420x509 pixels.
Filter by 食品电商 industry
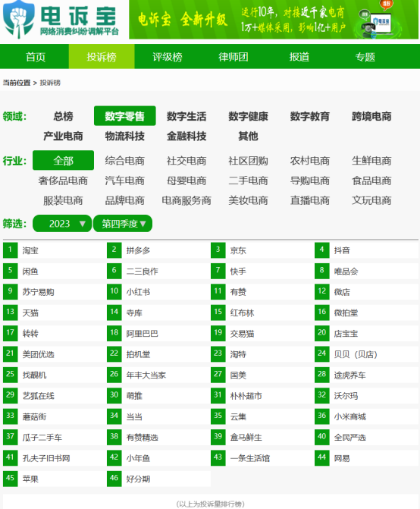pos(371,181)
